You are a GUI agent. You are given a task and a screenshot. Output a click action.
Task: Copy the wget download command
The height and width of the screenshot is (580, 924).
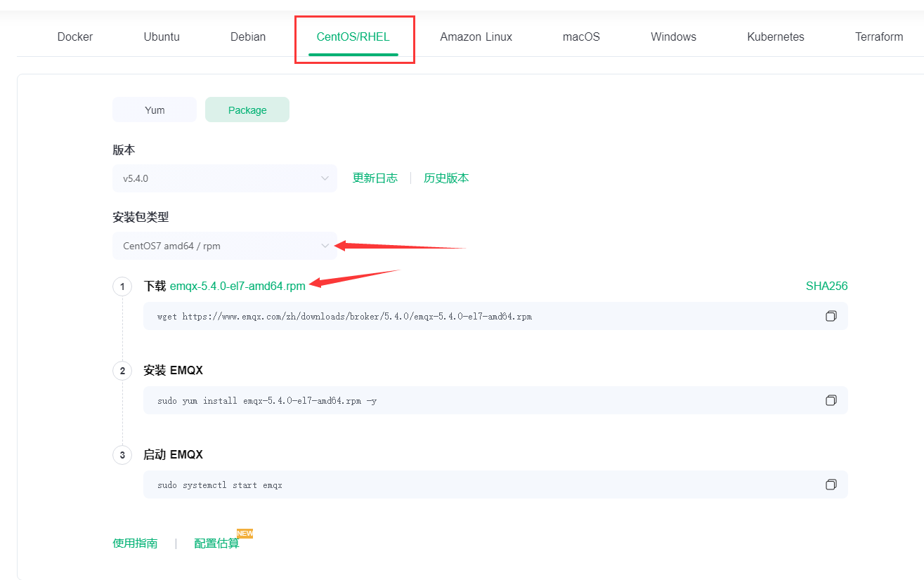(x=831, y=316)
